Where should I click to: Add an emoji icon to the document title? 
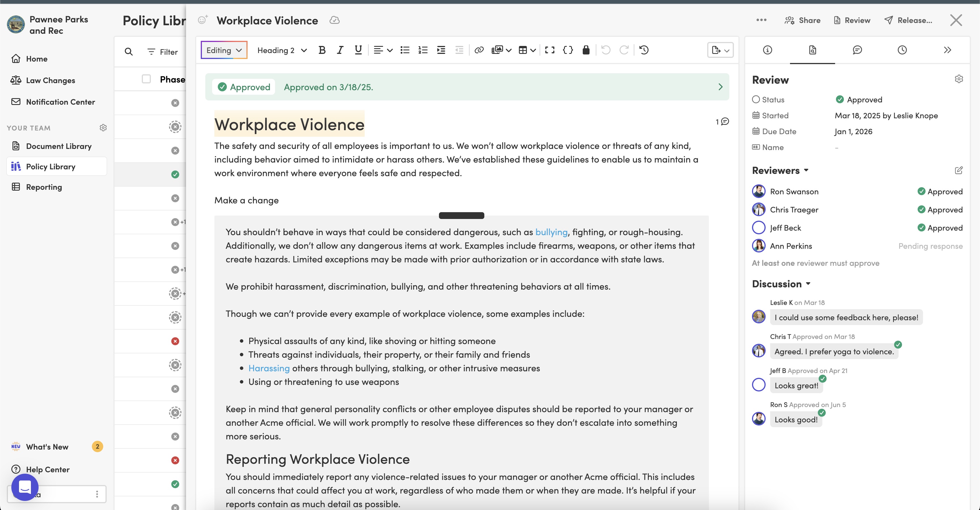(203, 19)
